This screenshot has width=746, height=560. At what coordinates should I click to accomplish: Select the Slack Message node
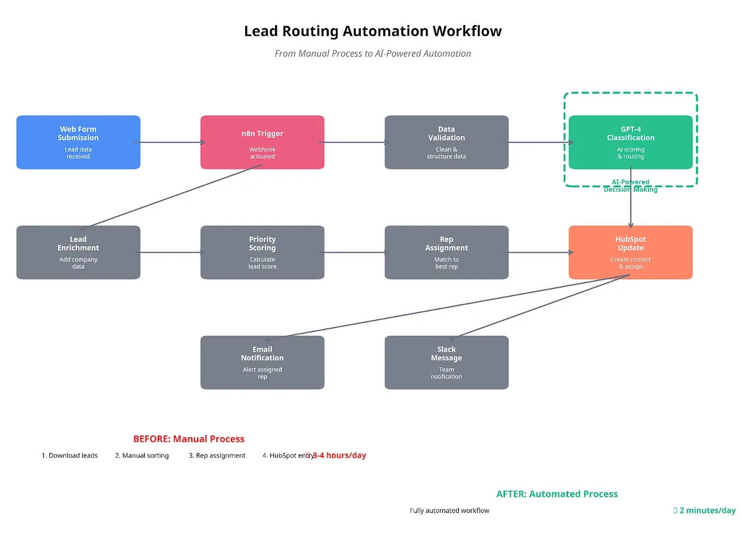pos(447,363)
